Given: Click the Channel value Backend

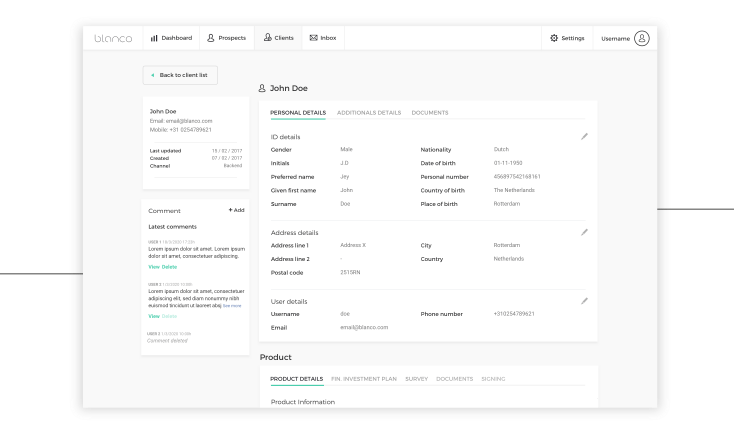Looking at the screenshot, I should click(x=233, y=166).
